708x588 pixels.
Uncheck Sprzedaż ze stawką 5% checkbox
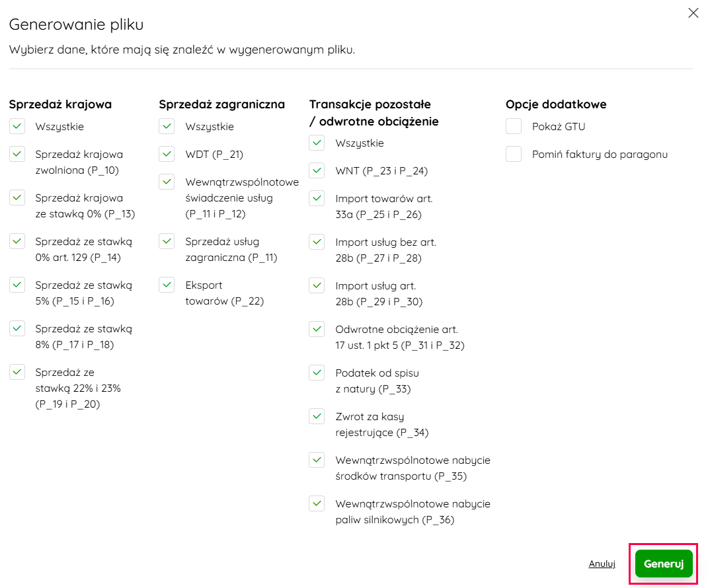[x=17, y=285]
